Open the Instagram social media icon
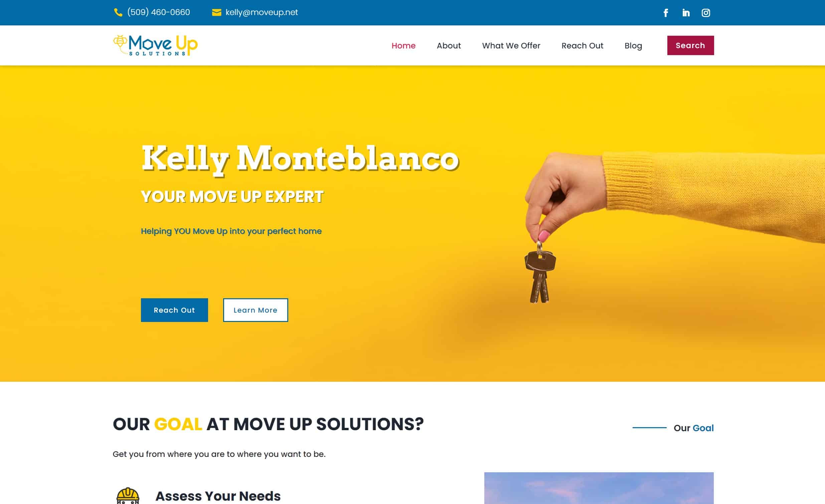The width and height of the screenshot is (825, 504). tap(705, 12)
